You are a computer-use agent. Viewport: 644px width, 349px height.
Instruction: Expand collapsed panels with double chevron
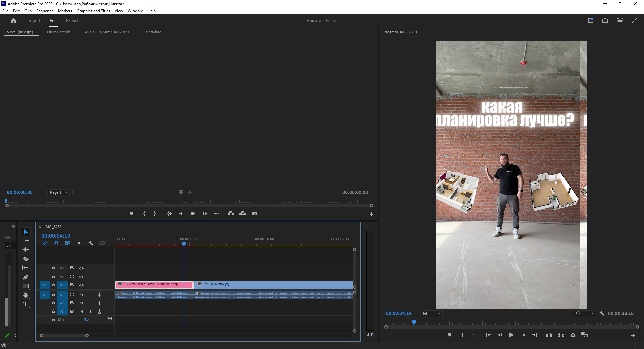tap(13, 226)
